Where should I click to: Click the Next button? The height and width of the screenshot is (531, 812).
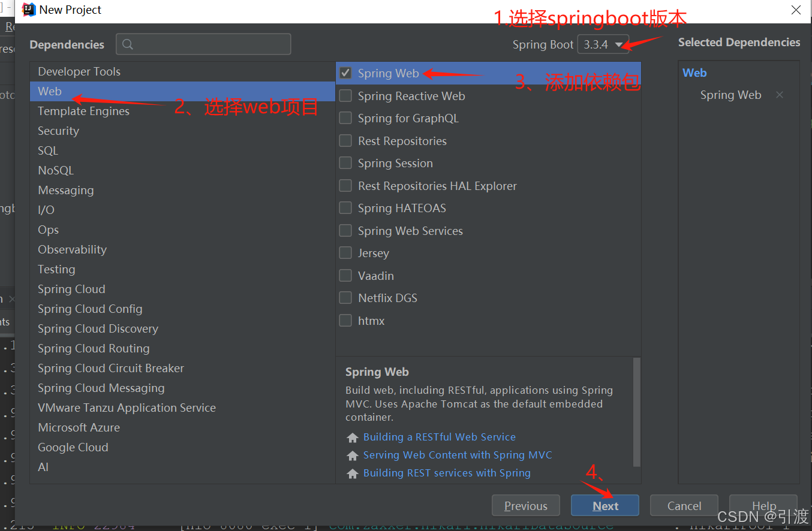point(605,506)
